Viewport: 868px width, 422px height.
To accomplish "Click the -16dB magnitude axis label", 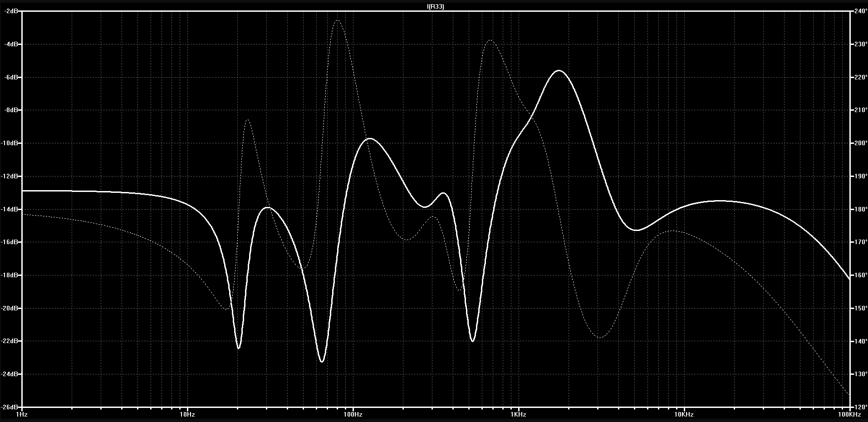I will click(10, 242).
